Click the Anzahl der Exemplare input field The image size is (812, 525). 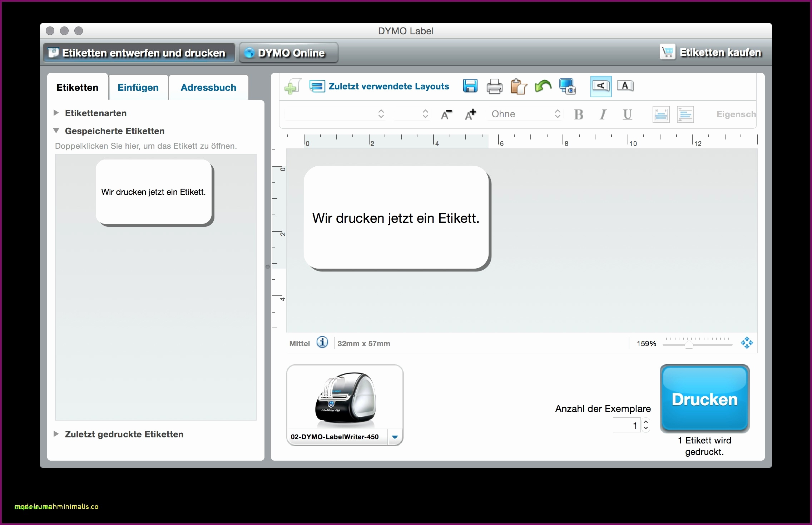627,425
